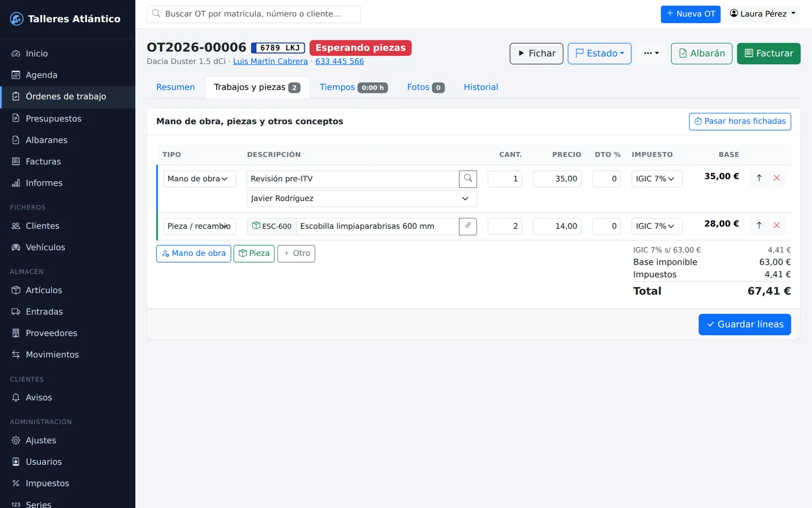Delete the Escobilla limpiaparabrisas line
Image resolution: width=812 pixels, height=508 pixels.
(x=776, y=225)
